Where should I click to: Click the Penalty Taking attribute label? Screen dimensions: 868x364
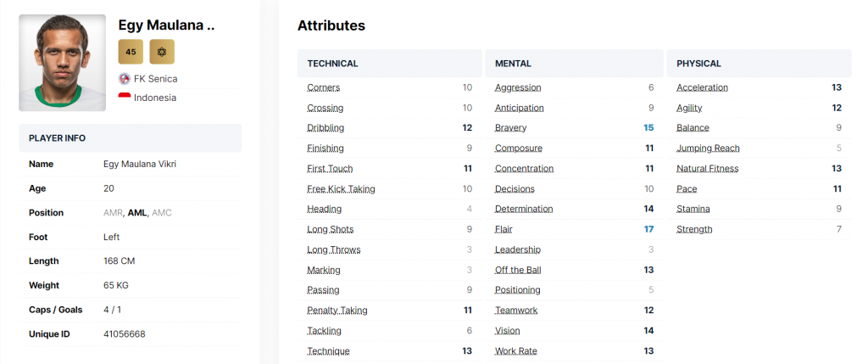coord(337,311)
